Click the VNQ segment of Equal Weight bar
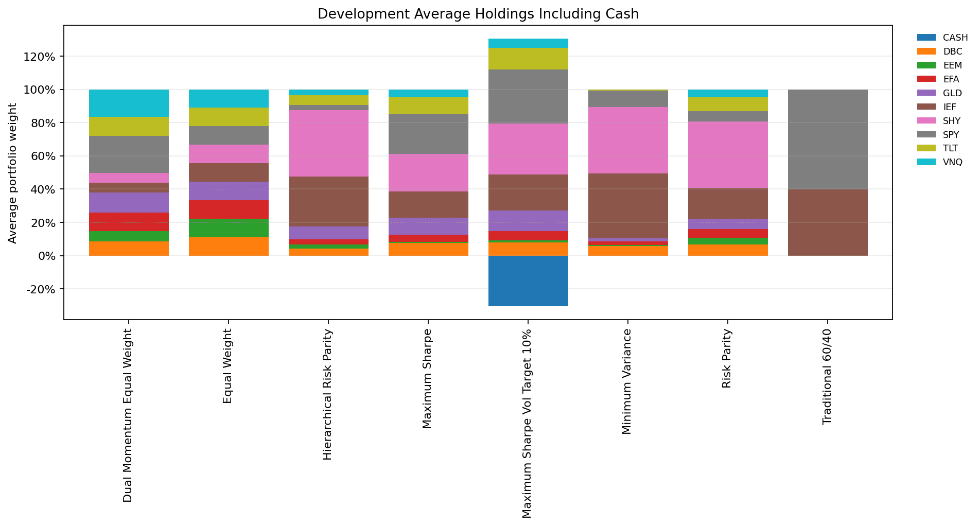980x526 pixels. pos(229,99)
